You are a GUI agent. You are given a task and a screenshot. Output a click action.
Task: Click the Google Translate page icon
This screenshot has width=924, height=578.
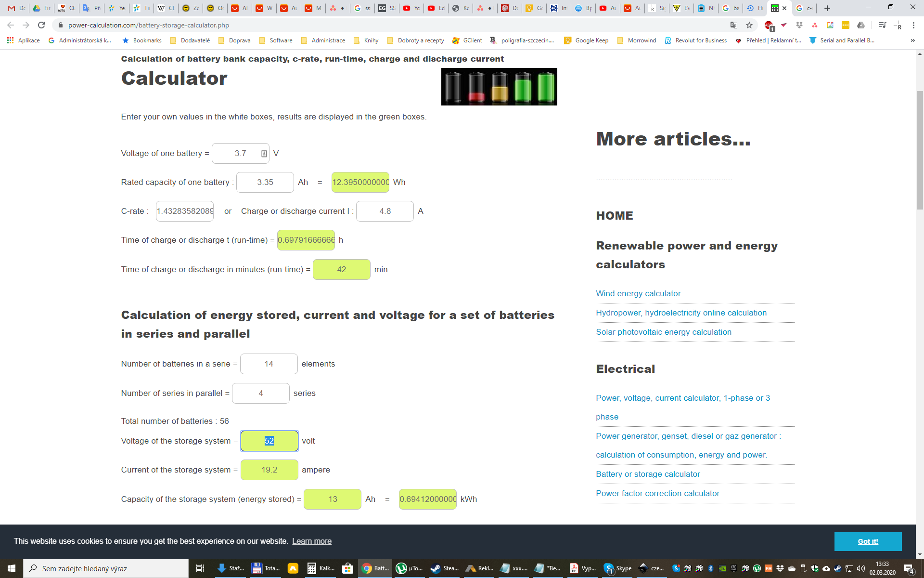point(734,25)
